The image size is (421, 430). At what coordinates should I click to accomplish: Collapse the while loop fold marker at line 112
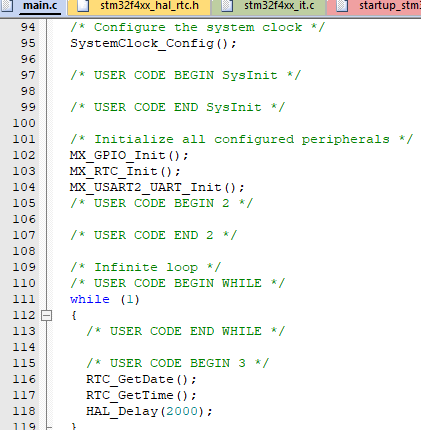tap(46, 315)
